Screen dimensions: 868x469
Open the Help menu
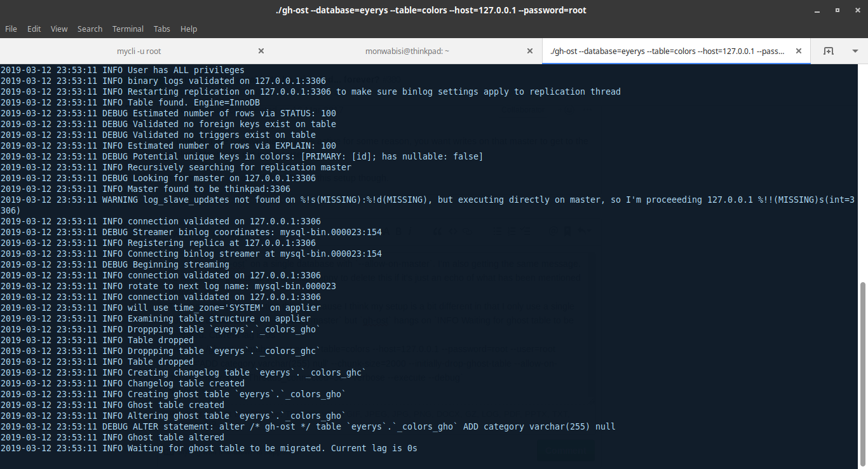(188, 29)
